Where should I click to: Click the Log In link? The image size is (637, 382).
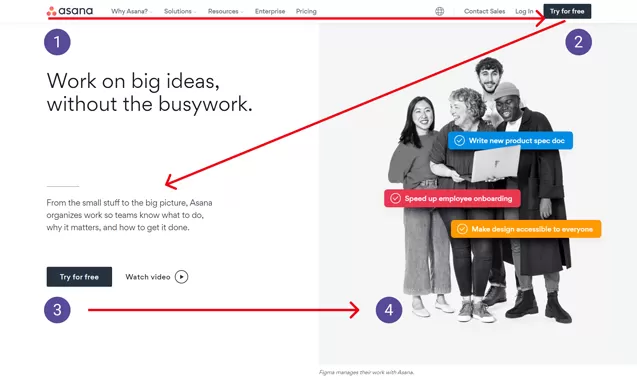click(x=524, y=11)
